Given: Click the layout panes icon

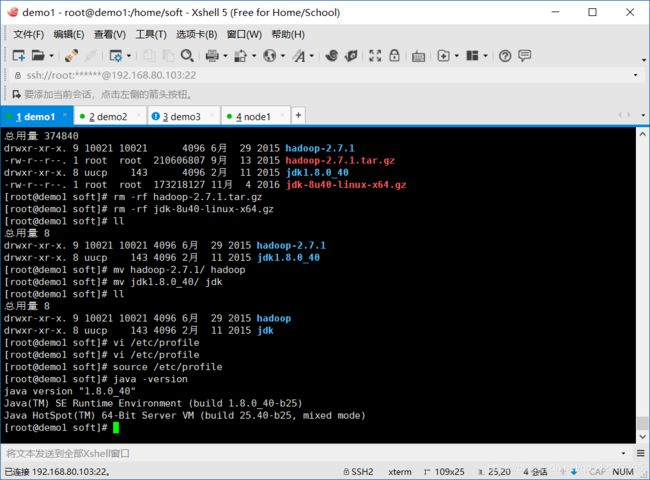Looking at the screenshot, I should click(x=472, y=56).
